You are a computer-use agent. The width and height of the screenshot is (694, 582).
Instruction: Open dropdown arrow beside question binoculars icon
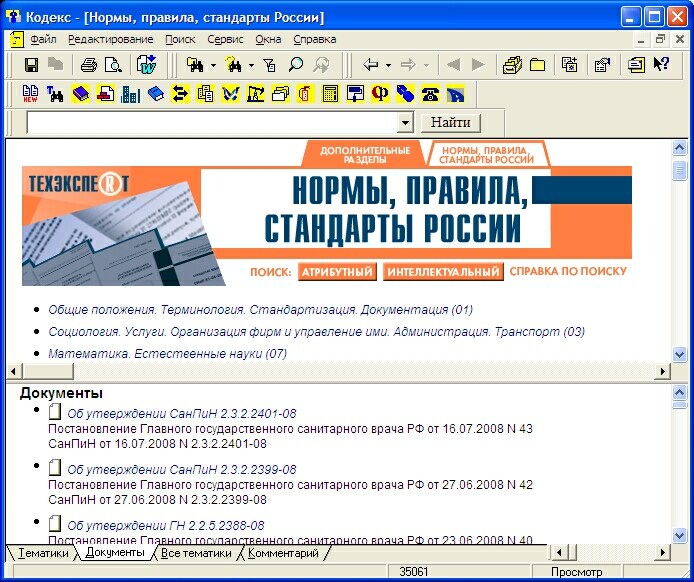pyautogui.click(x=251, y=66)
